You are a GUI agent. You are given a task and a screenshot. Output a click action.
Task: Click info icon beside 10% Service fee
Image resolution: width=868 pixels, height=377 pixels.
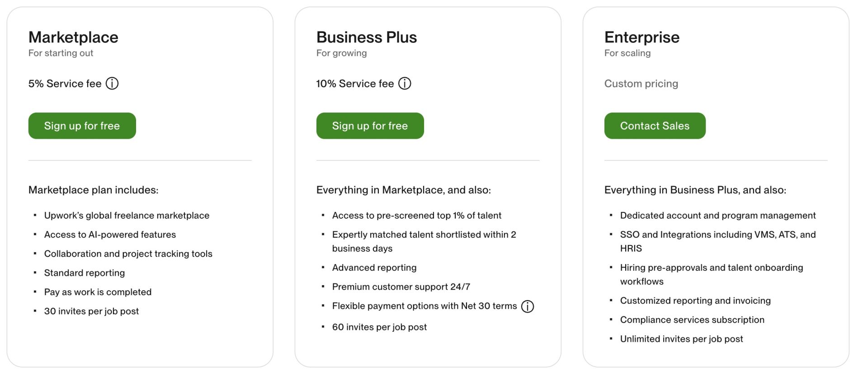point(405,84)
